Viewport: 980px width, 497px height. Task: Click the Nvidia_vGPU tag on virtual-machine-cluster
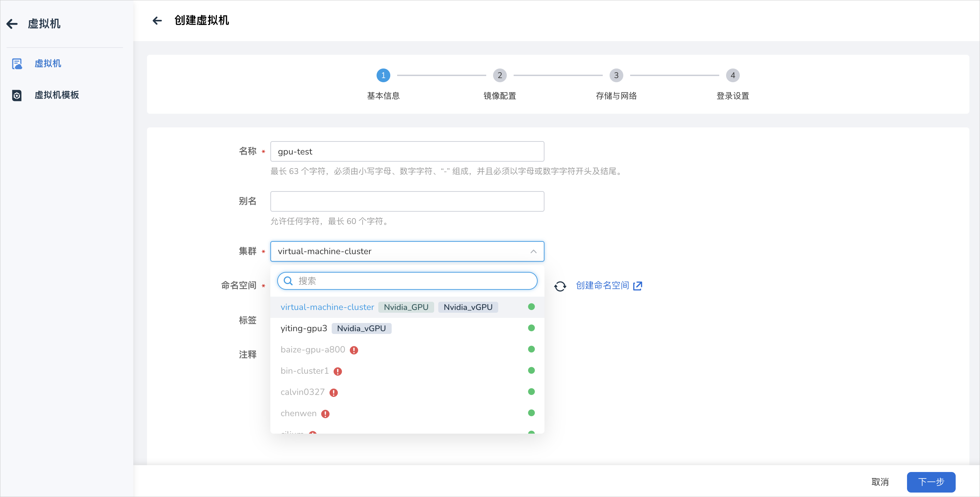pyautogui.click(x=468, y=307)
